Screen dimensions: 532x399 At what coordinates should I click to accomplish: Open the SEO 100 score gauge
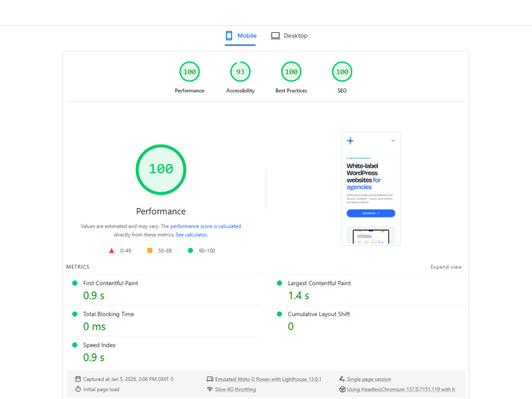(x=342, y=72)
